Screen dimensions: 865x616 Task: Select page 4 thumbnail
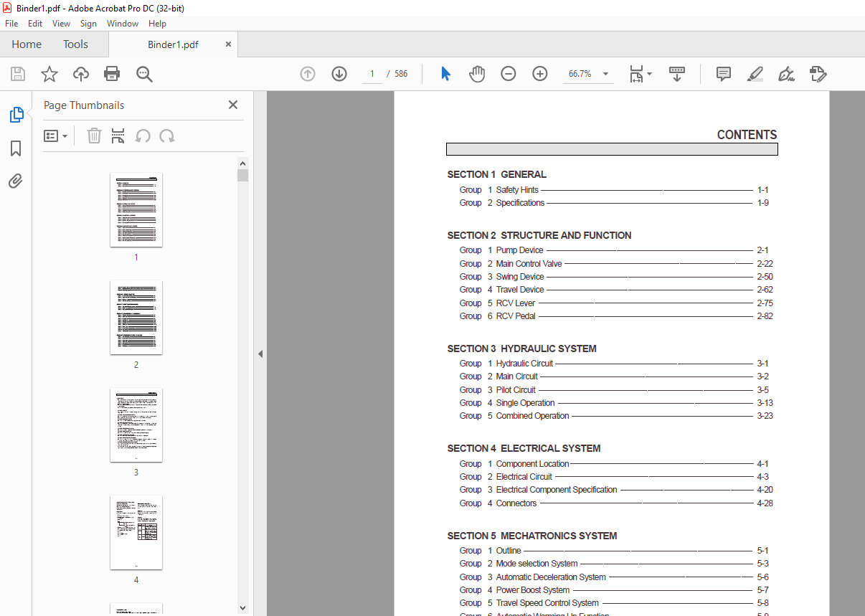[x=136, y=532]
